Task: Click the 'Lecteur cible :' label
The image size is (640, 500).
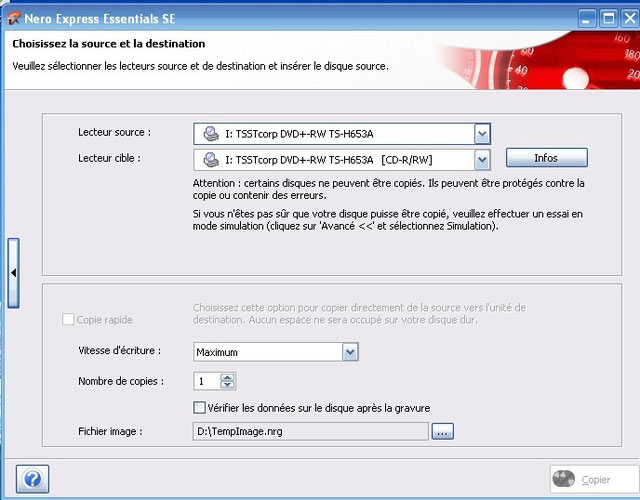Action: point(109,158)
